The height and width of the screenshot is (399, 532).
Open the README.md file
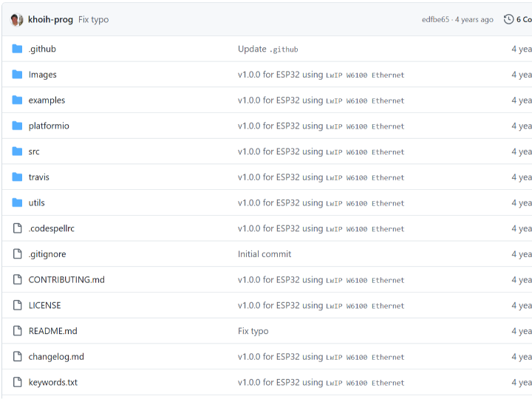point(52,331)
